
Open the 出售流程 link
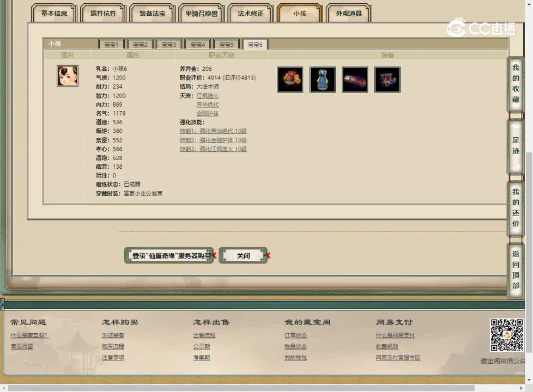pyautogui.click(x=204, y=335)
